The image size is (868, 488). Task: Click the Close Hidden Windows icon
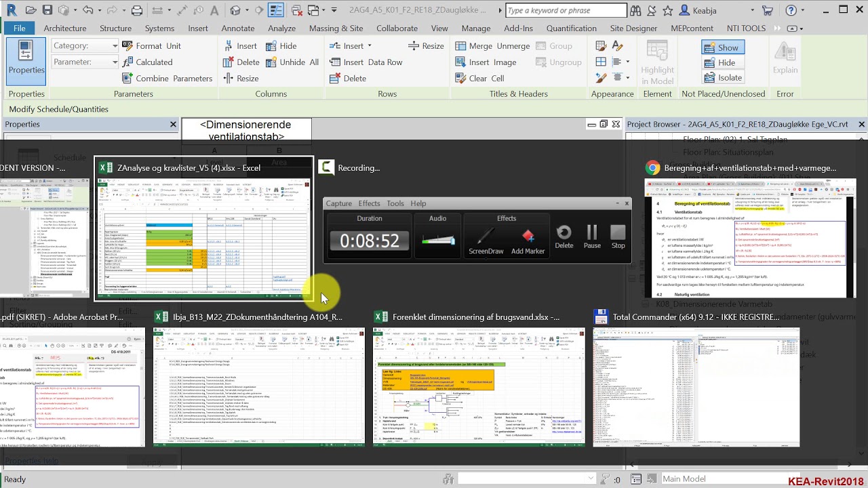point(296,10)
